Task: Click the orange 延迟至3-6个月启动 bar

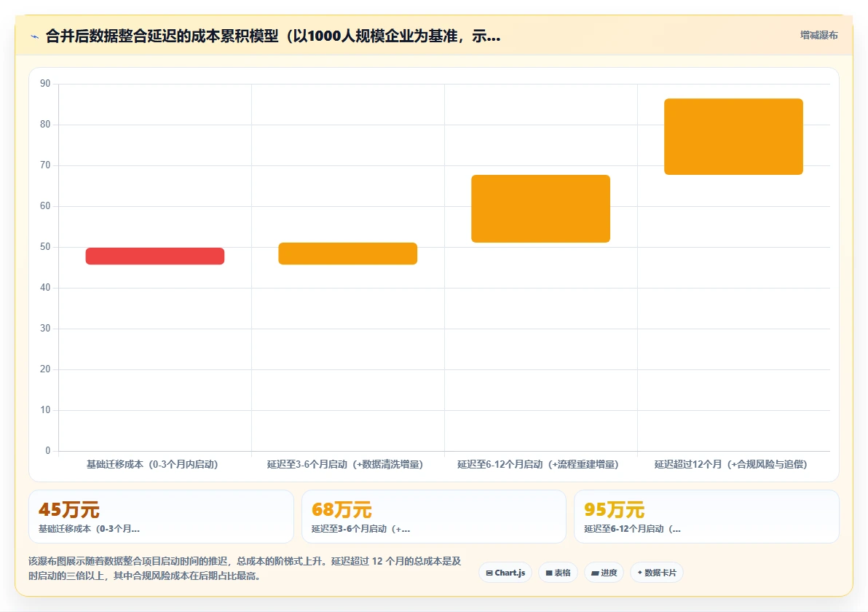Action: 347,253
